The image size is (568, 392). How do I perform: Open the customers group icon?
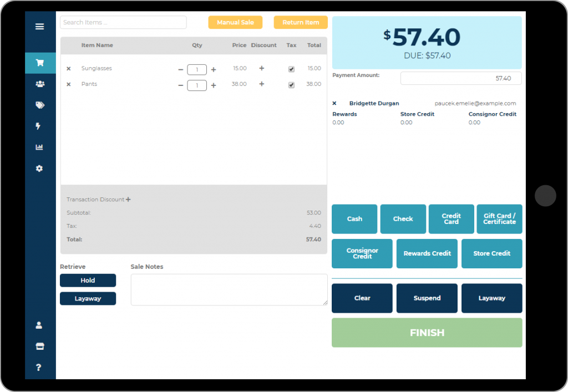[40, 84]
